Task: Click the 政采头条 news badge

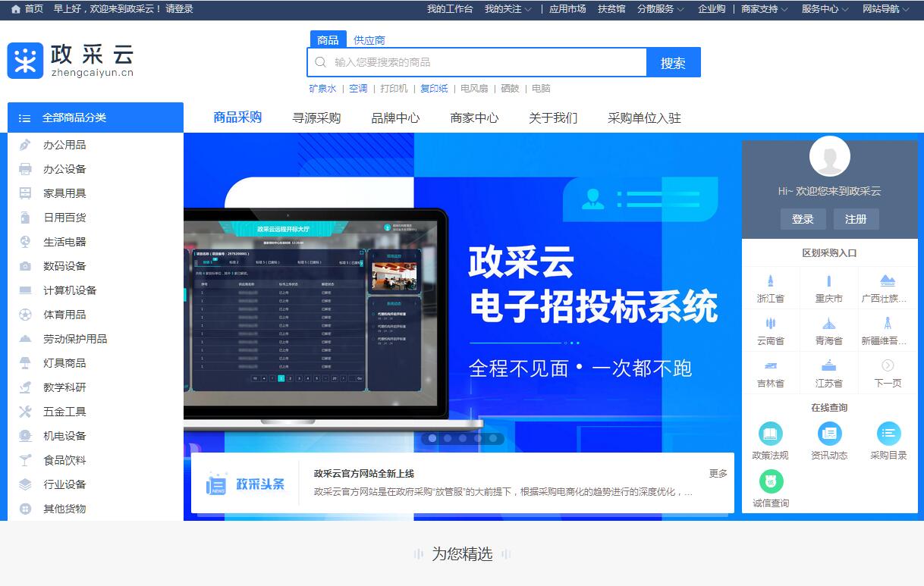Action: click(x=245, y=484)
